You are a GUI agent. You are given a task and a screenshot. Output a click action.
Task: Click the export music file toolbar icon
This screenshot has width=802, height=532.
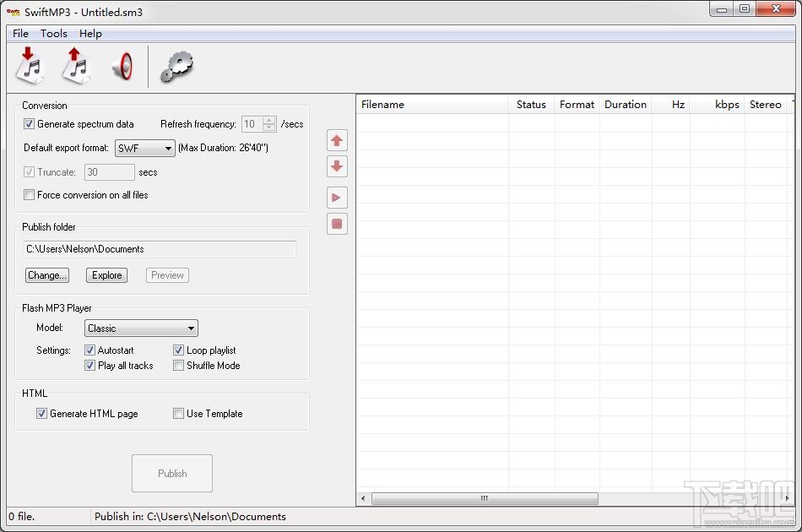[x=76, y=66]
